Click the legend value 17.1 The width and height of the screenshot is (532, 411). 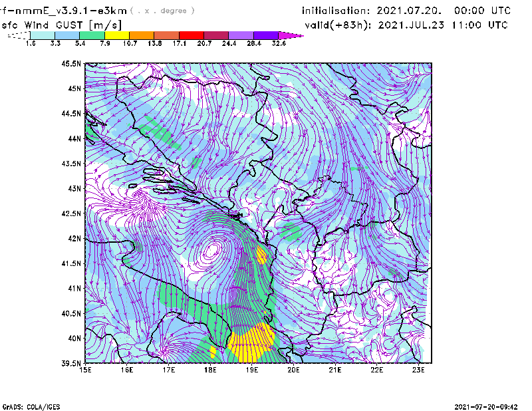180,43
